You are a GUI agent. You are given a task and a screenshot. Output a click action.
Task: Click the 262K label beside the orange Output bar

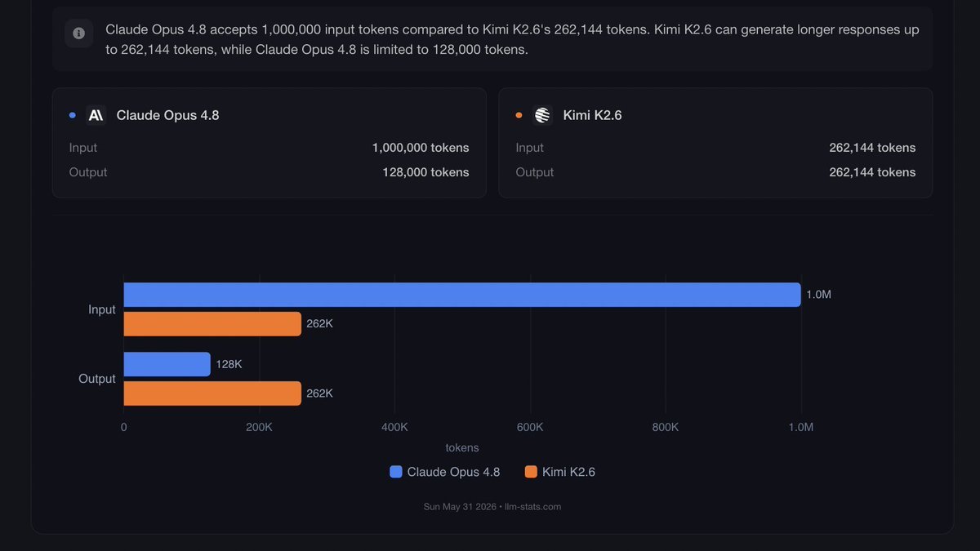coord(319,393)
